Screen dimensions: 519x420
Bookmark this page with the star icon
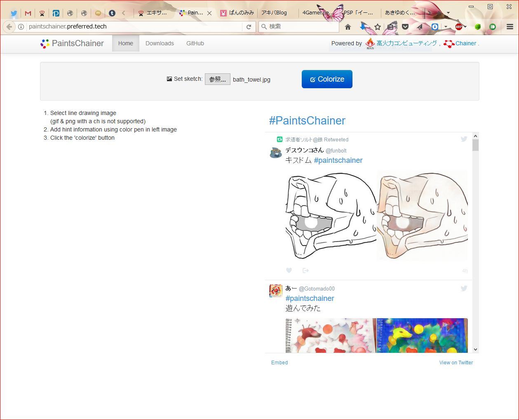[377, 27]
